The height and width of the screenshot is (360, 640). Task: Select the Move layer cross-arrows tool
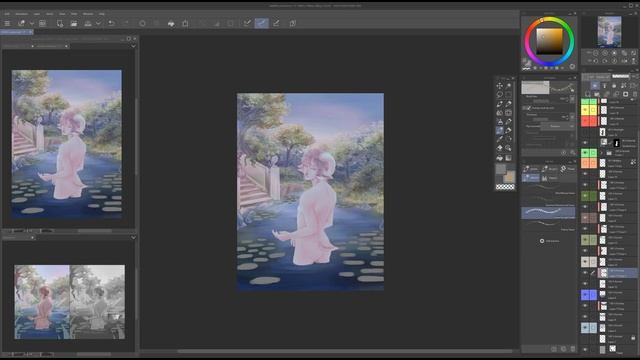(x=500, y=86)
